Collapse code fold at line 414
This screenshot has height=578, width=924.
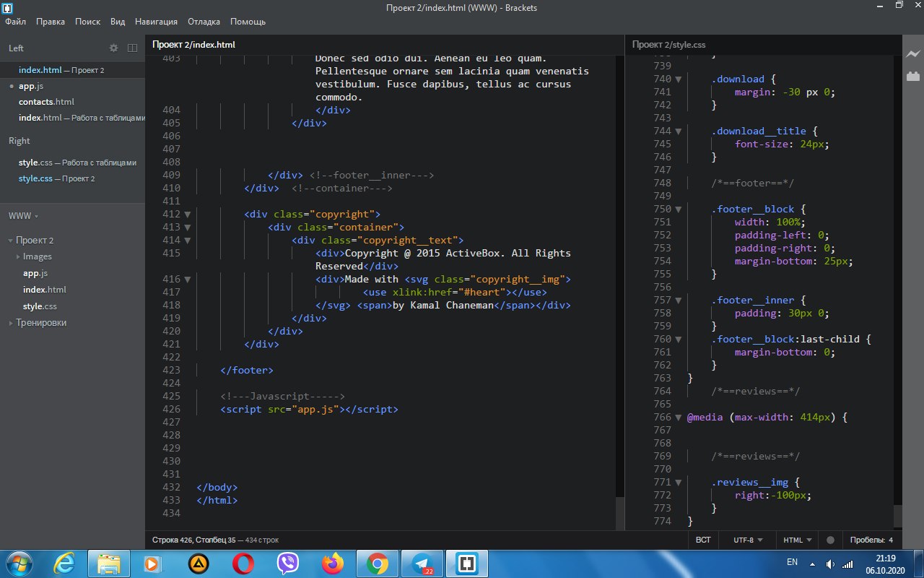point(188,241)
